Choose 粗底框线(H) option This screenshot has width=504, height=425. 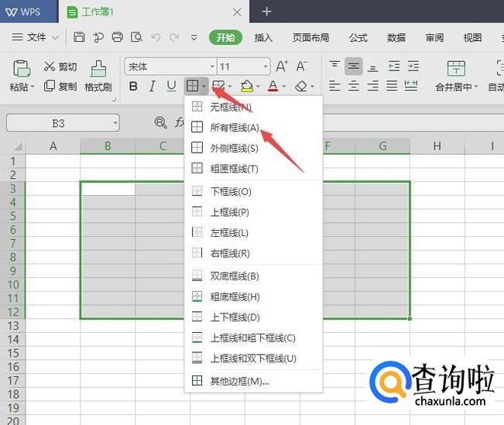click(x=254, y=296)
